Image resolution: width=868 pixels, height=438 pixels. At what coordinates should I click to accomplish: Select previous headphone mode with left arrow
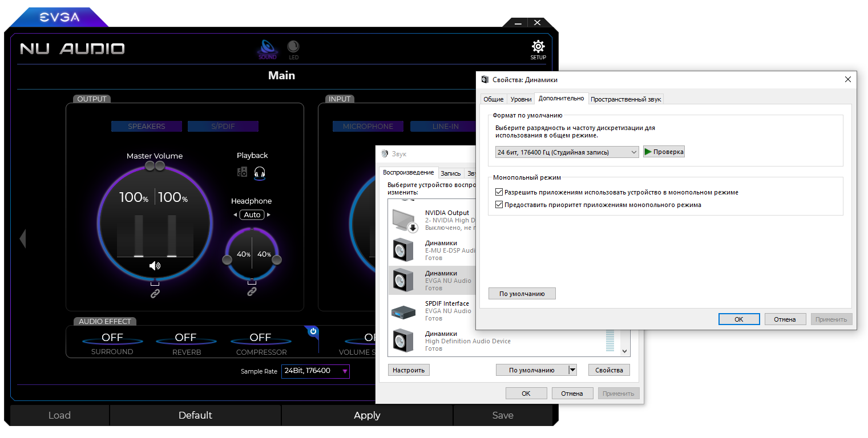click(x=235, y=215)
